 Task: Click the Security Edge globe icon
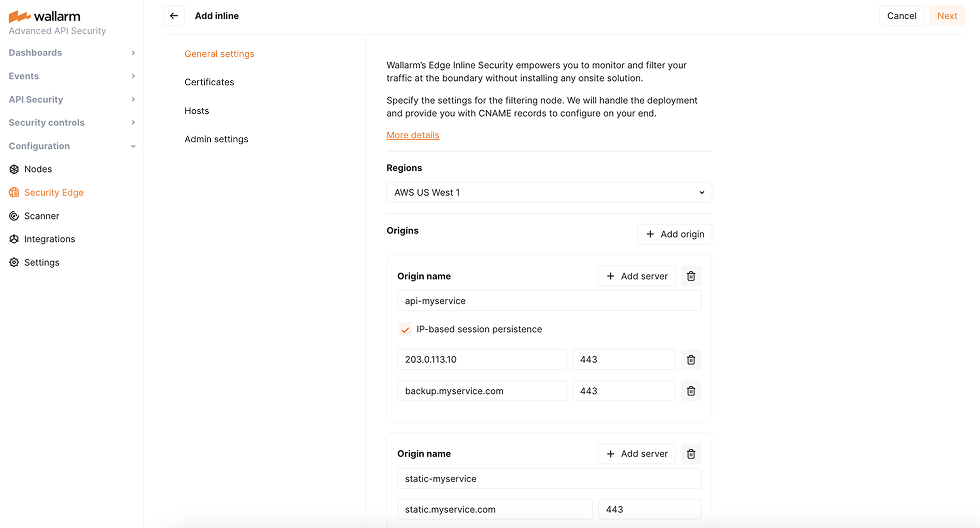coord(14,192)
